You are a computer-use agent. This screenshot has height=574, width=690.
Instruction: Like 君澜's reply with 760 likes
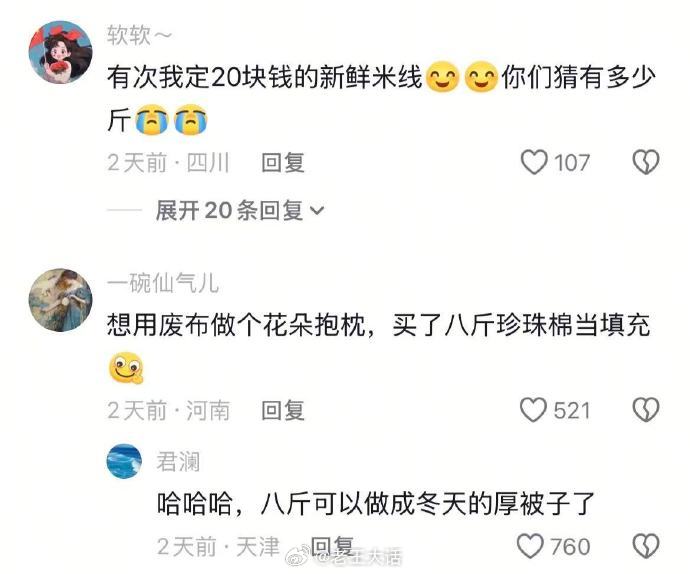click(531, 546)
